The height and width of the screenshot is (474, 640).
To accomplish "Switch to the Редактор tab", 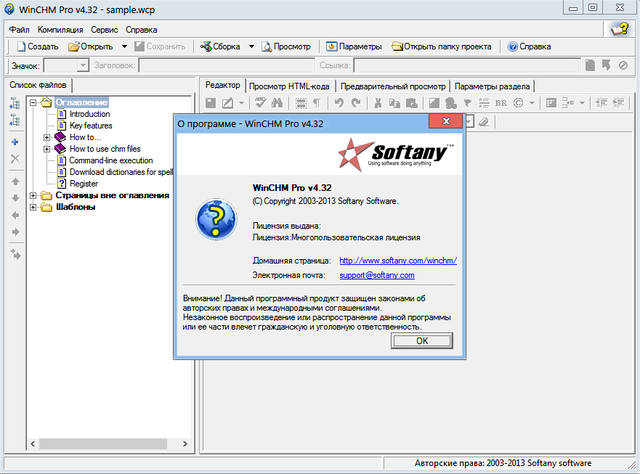I will [222, 85].
